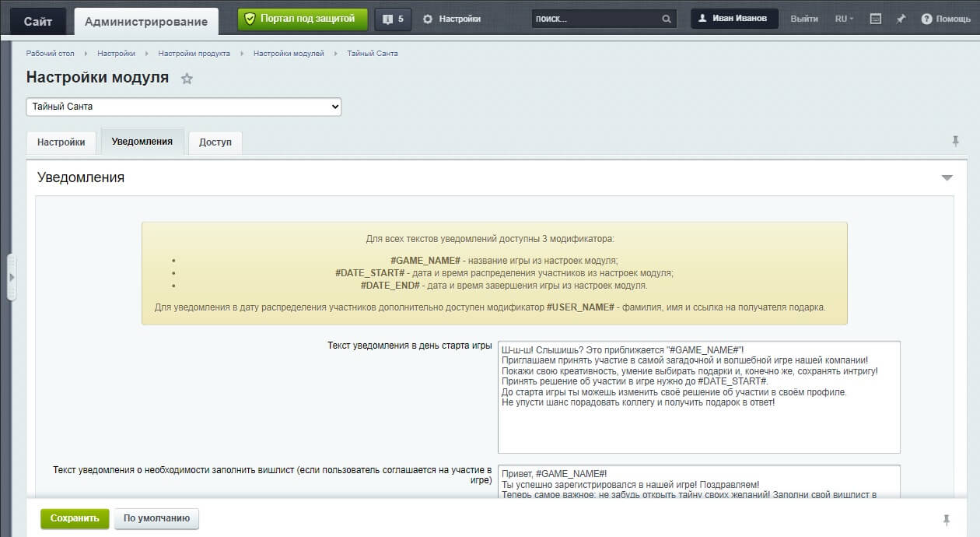The height and width of the screenshot is (537, 980).
Task: Click the pin icon in the bottom button bar
Action: click(947, 519)
